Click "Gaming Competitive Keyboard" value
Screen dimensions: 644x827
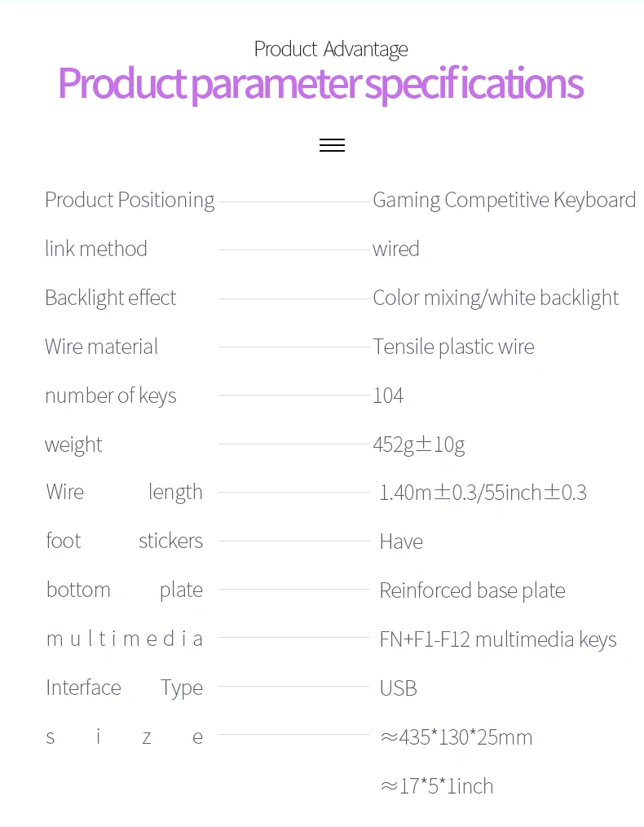[504, 200]
